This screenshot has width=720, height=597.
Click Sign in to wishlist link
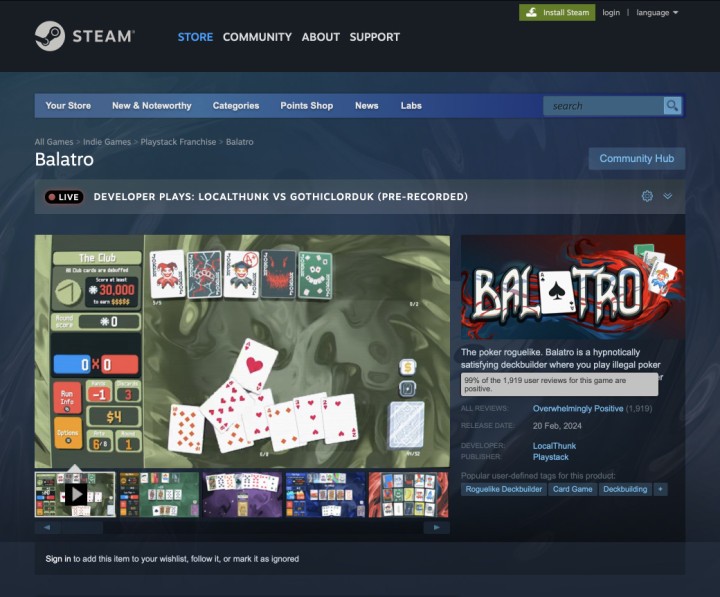[58, 559]
